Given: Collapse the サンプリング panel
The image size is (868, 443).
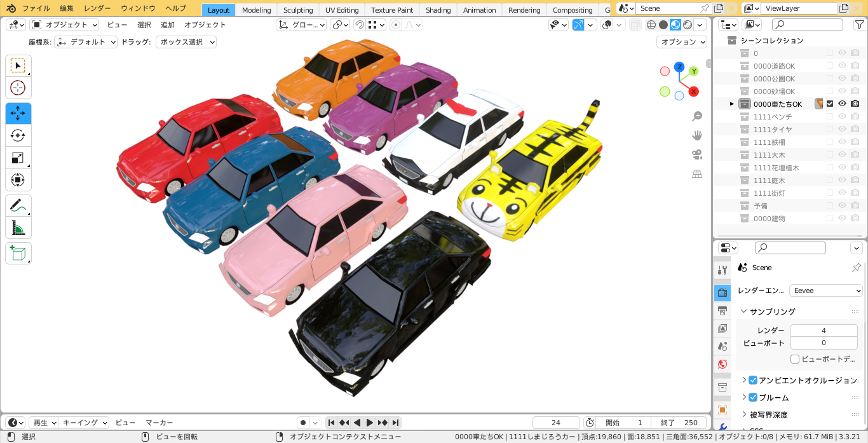Looking at the screenshot, I should tap(744, 311).
